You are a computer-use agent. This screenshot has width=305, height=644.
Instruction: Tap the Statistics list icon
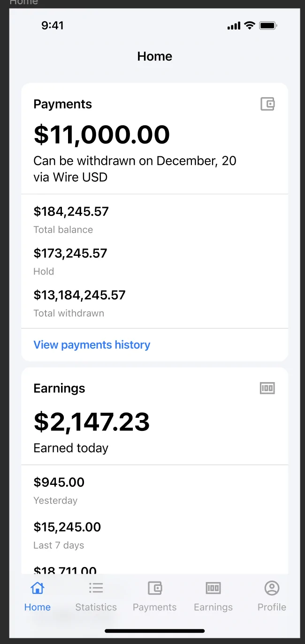96,588
